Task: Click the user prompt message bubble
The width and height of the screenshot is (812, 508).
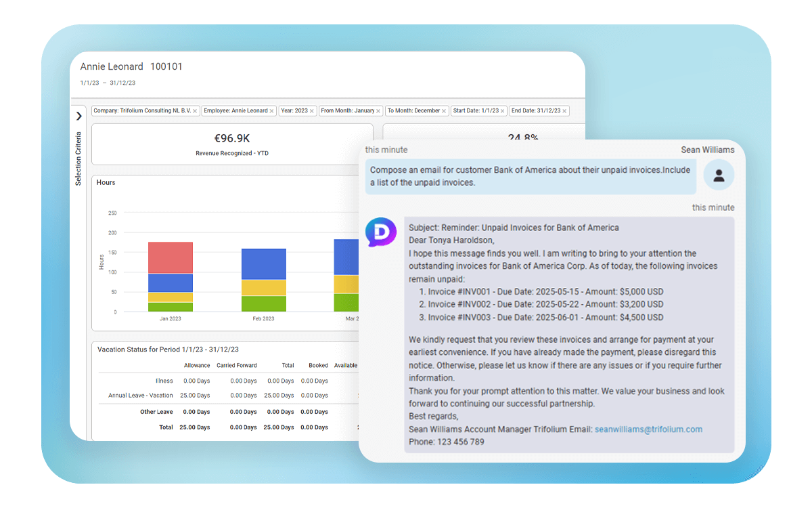Action: pyautogui.click(x=531, y=177)
